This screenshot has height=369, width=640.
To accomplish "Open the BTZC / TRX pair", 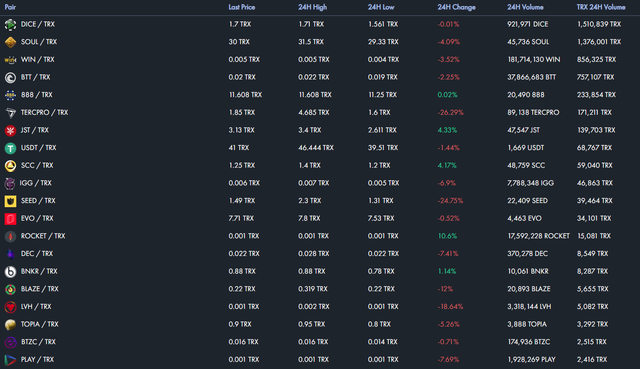I will (38, 342).
